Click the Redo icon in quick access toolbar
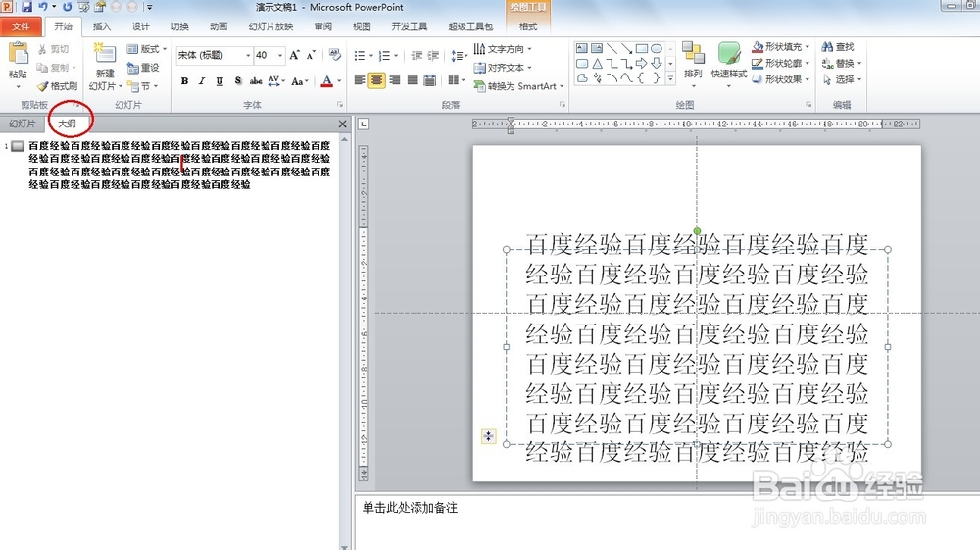The image size is (980, 550). [x=67, y=7]
